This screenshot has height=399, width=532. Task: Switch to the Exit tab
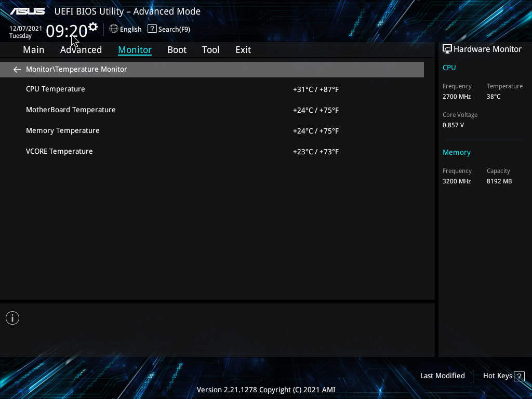pyautogui.click(x=243, y=50)
